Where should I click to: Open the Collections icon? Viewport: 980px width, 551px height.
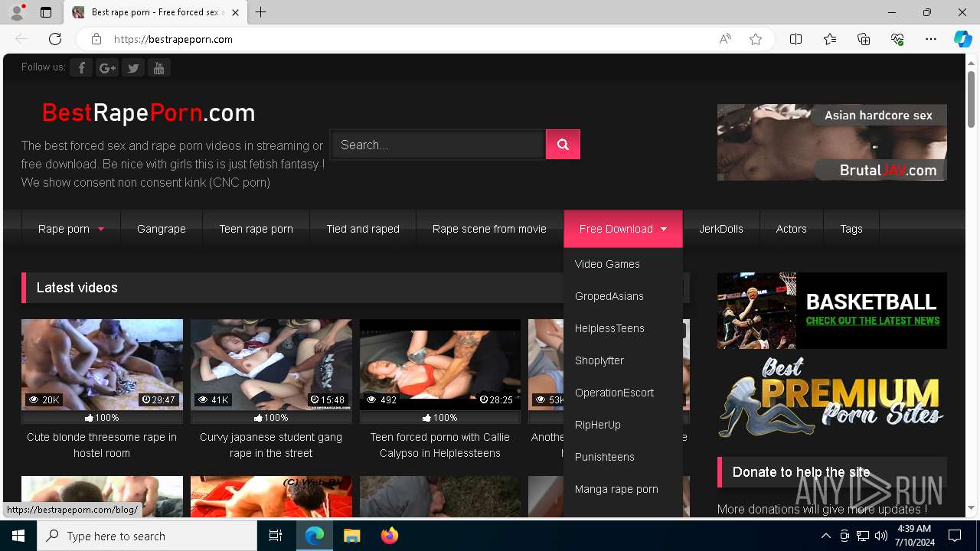pyautogui.click(x=864, y=39)
